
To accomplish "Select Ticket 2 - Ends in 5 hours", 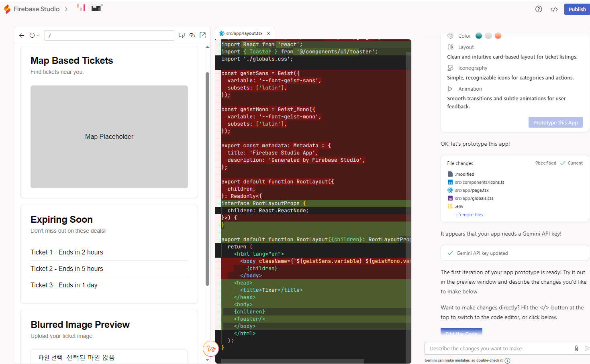I will click(67, 268).
